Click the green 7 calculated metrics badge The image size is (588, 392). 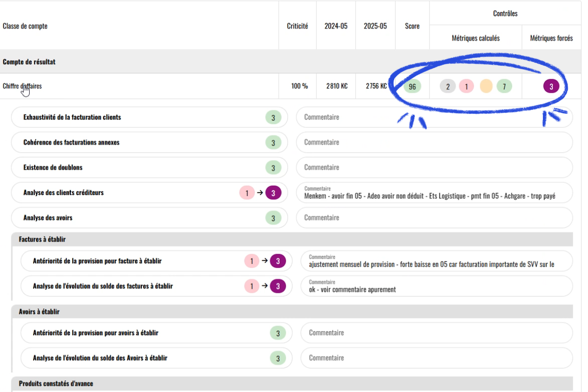(x=505, y=86)
